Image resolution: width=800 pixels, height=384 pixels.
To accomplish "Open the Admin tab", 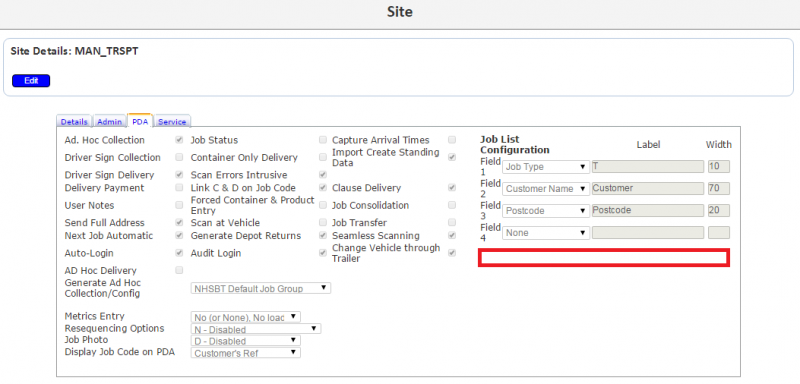I will [x=110, y=122].
